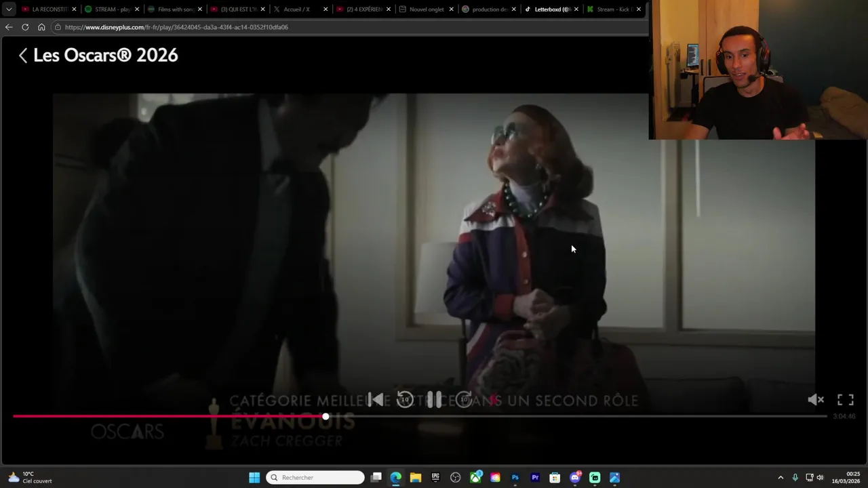Open network settings tray icon
The height and width of the screenshot is (488, 868).
[810, 477]
